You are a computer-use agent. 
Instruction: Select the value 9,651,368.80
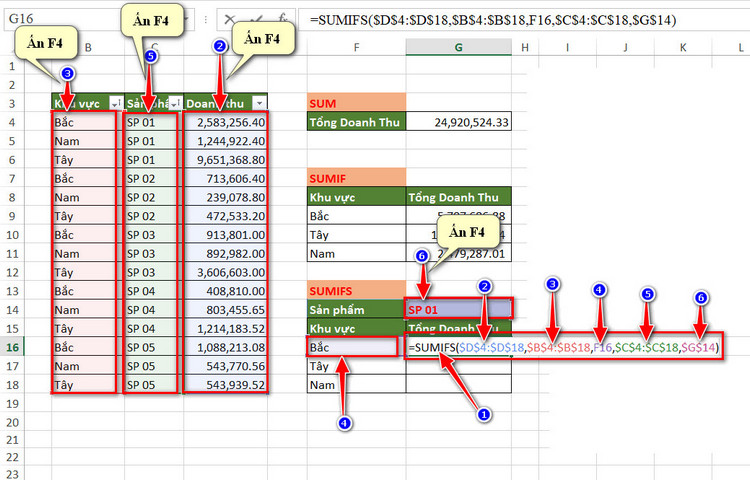pos(225,160)
